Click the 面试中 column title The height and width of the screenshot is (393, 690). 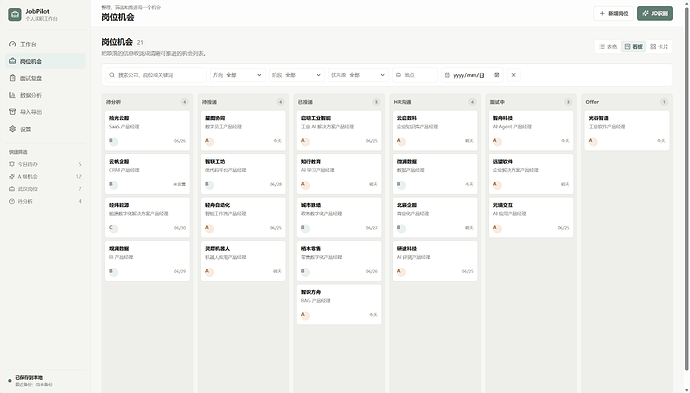(x=497, y=102)
